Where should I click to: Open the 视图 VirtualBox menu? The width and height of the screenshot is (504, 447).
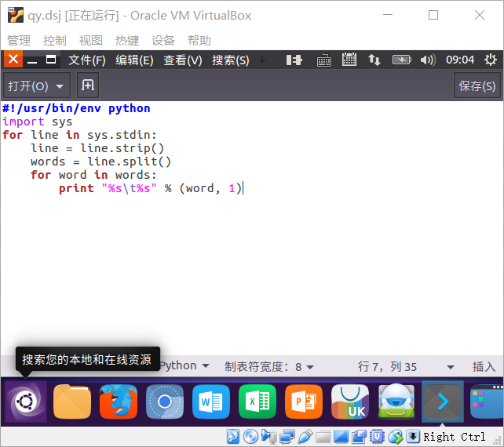(91, 41)
